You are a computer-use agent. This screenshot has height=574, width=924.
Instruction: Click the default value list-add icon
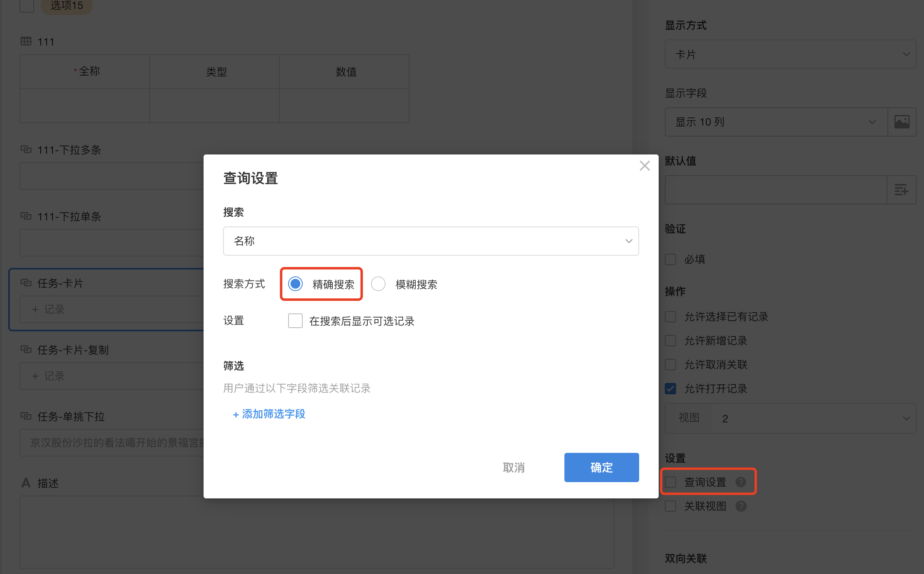pyautogui.click(x=901, y=190)
